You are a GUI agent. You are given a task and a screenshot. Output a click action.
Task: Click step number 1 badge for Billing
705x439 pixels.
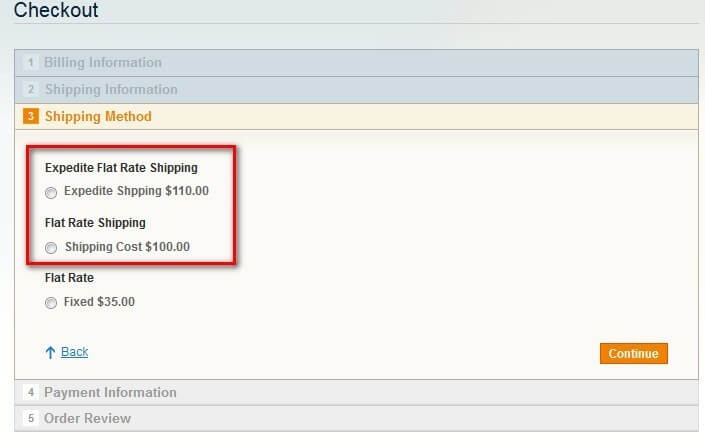[31, 63]
